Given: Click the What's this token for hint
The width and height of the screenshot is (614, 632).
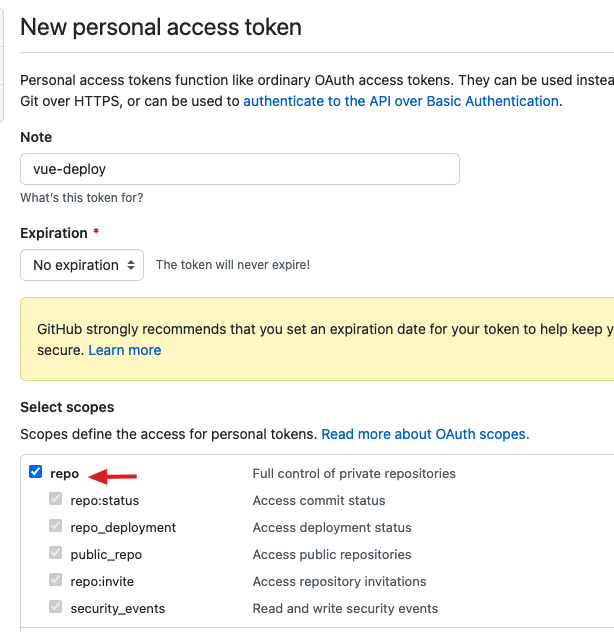Looking at the screenshot, I should pyautogui.click(x=81, y=198).
